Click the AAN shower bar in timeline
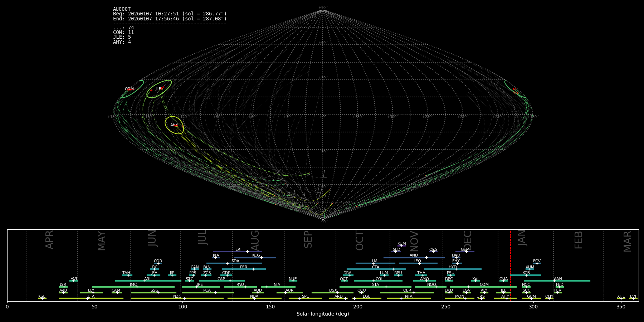Screen dimensions: 644x322 [572, 281]
